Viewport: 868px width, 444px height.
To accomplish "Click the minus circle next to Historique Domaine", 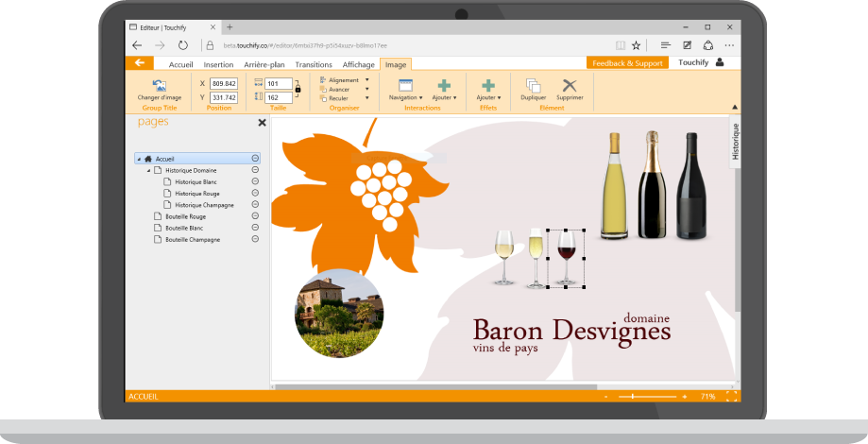I will click(255, 170).
